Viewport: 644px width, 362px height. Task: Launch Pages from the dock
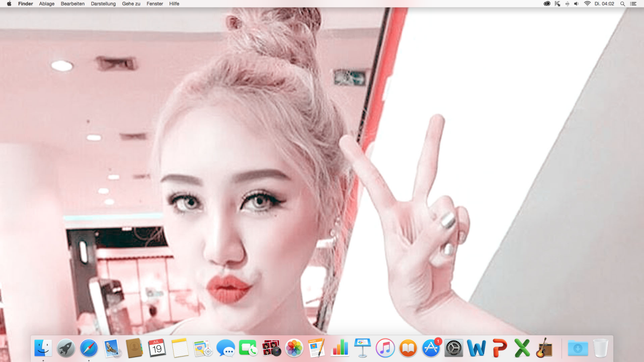pyautogui.click(x=316, y=348)
